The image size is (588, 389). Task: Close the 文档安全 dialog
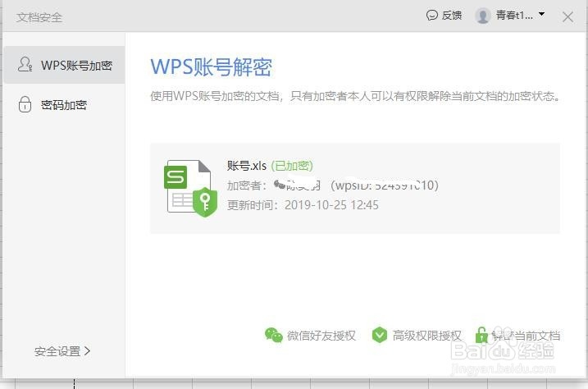[567, 17]
